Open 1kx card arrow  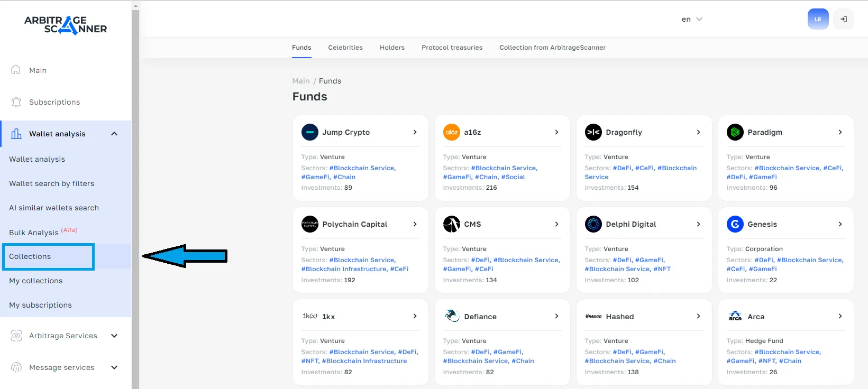[415, 316]
